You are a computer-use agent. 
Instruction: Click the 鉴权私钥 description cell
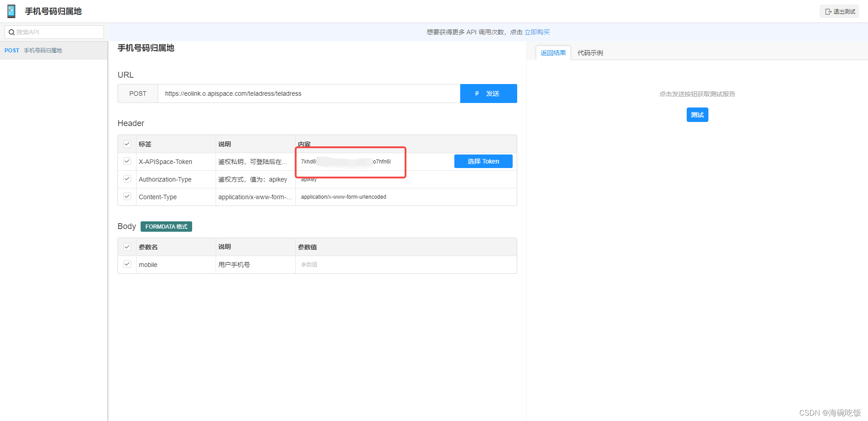(255, 162)
